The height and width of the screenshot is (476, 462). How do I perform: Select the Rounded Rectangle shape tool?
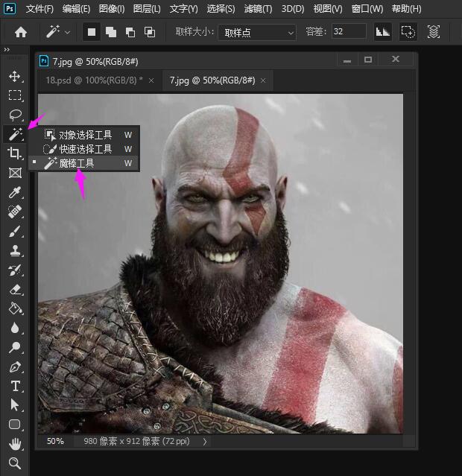(15, 424)
